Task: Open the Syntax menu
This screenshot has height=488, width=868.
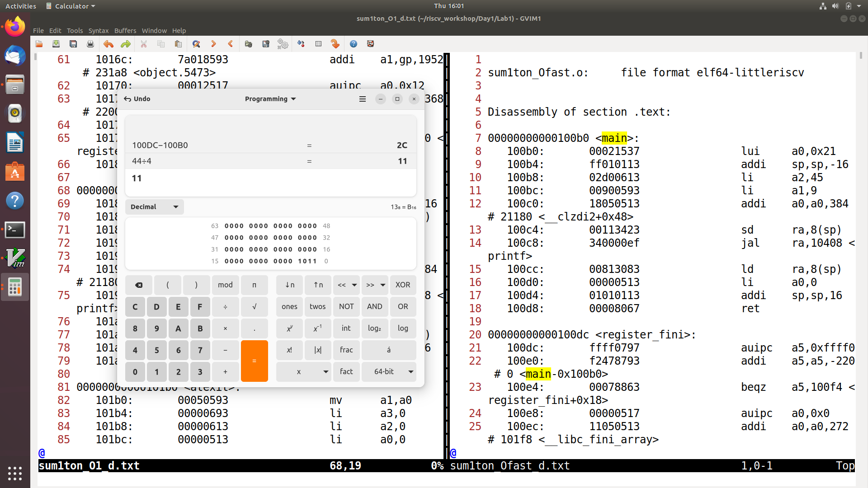Action: [x=98, y=31]
